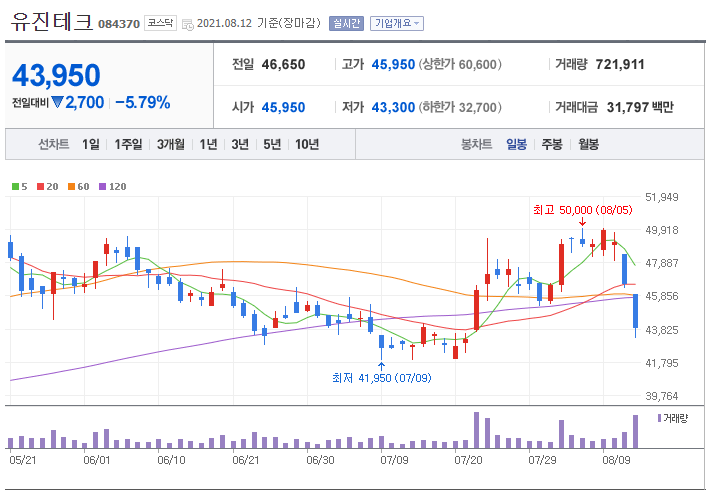
Task: Click the 07/20 date axis label
Action: coord(468,461)
